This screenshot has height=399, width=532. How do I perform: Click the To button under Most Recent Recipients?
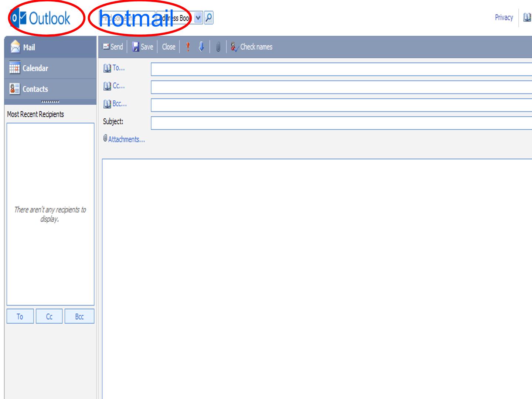[20, 317]
